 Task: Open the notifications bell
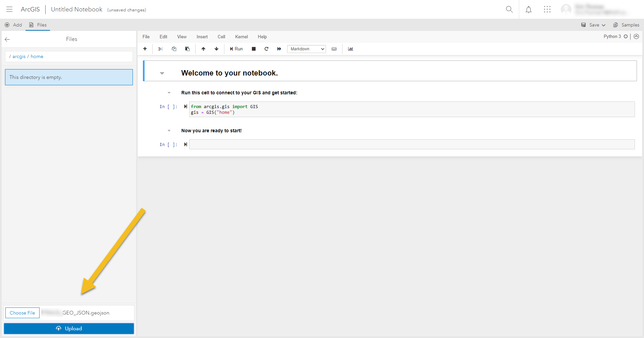click(x=529, y=9)
